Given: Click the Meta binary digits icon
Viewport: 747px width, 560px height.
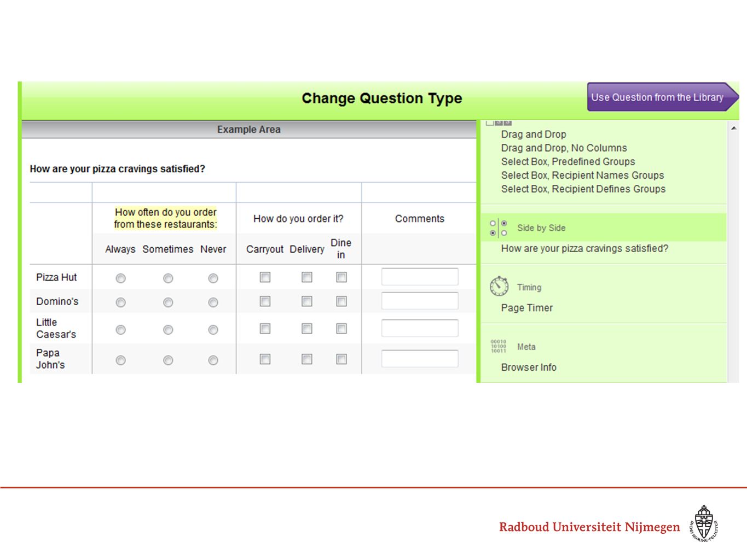Looking at the screenshot, I should click(499, 346).
